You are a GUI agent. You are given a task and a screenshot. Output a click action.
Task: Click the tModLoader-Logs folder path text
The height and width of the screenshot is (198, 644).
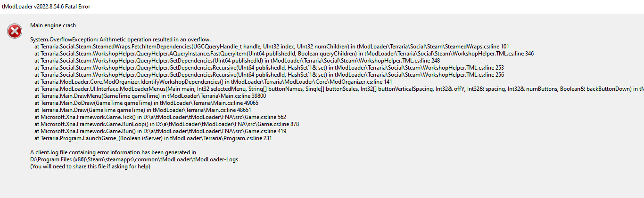134,159
